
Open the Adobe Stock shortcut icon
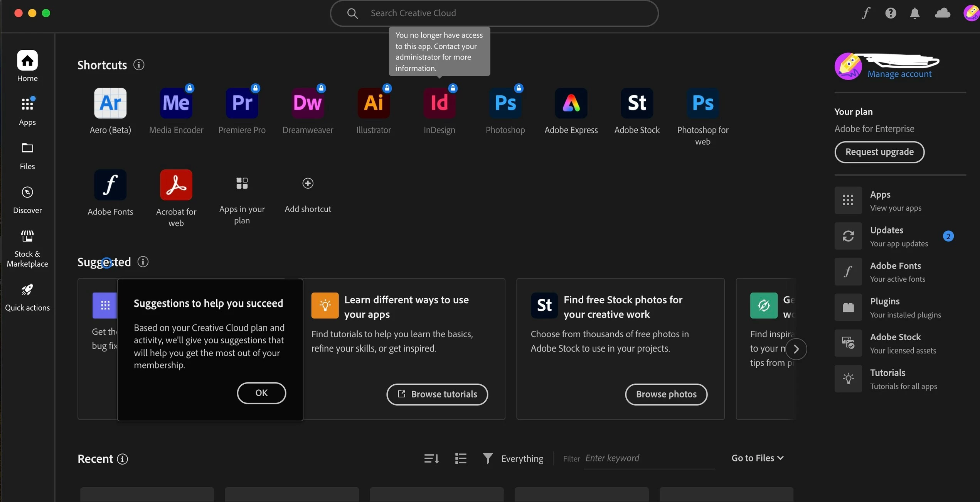(x=637, y=103)
